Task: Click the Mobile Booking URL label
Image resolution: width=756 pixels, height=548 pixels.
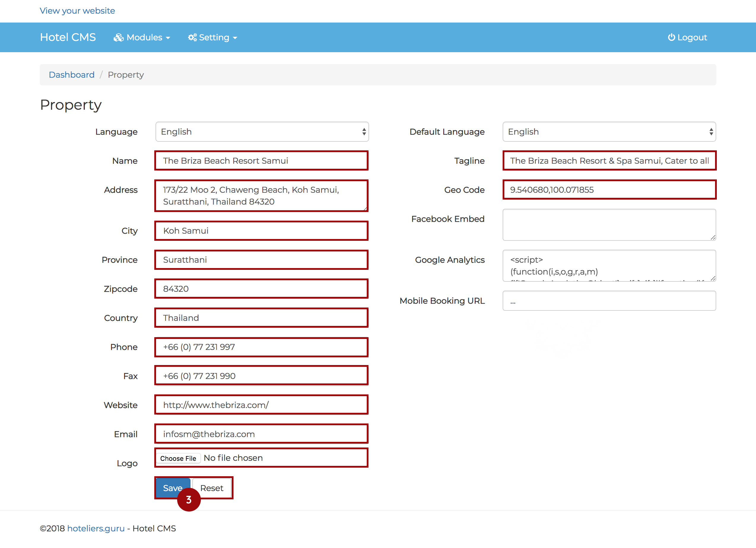Action: tap(442, 301)
